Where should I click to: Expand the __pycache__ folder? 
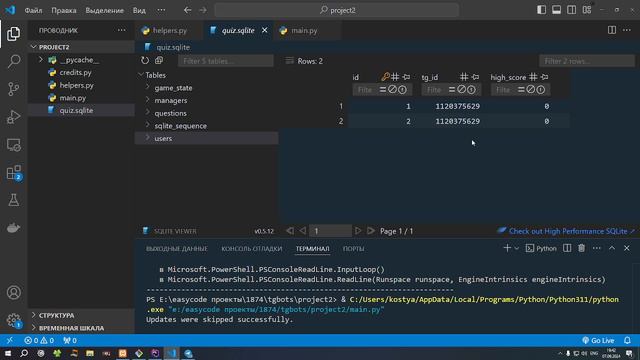[41, 60]
